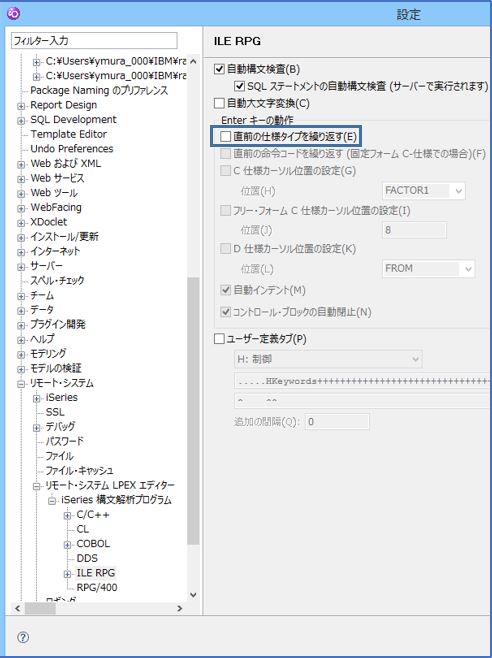Expand the COBOL parser node

pyautogui.click(x=67, y=545)
